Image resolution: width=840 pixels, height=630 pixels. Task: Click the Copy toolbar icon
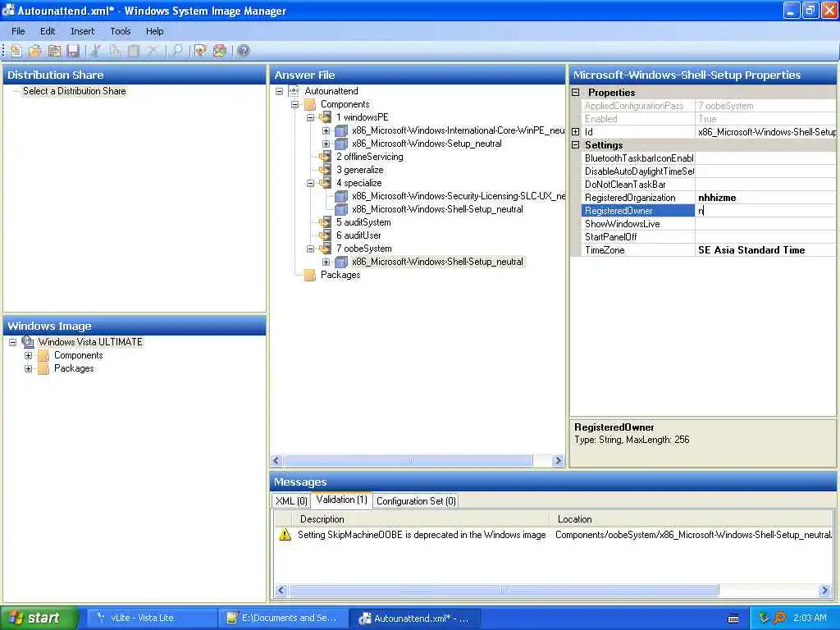tap(115, 51)
